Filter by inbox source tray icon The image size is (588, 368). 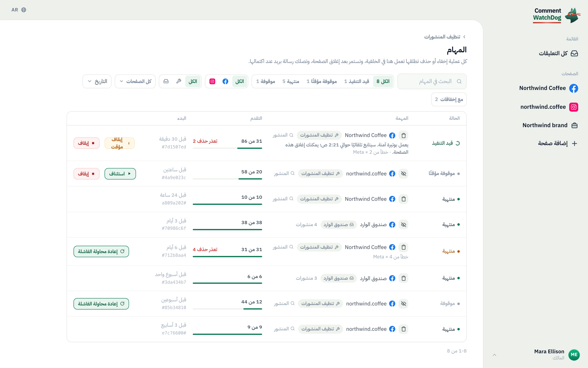click(166, 81)
